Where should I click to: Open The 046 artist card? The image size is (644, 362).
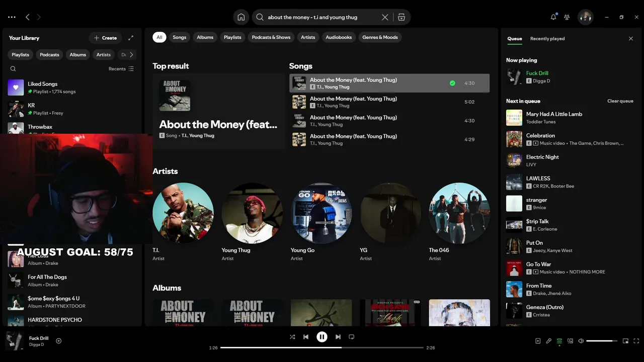[x=459, y=222]
